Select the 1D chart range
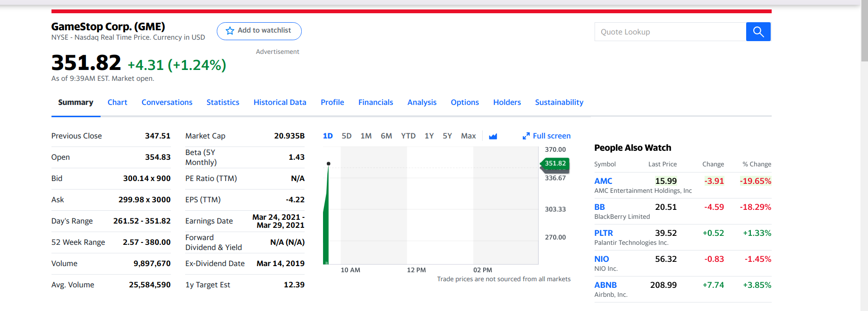Screen dimensions: 868x311 (x=328, y=136)
